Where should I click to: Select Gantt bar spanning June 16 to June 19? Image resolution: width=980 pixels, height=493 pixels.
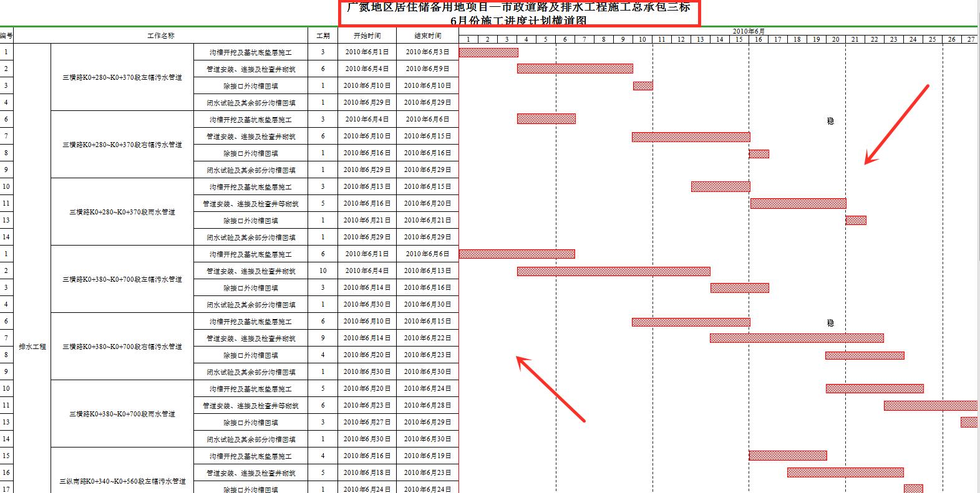[788, 456]
